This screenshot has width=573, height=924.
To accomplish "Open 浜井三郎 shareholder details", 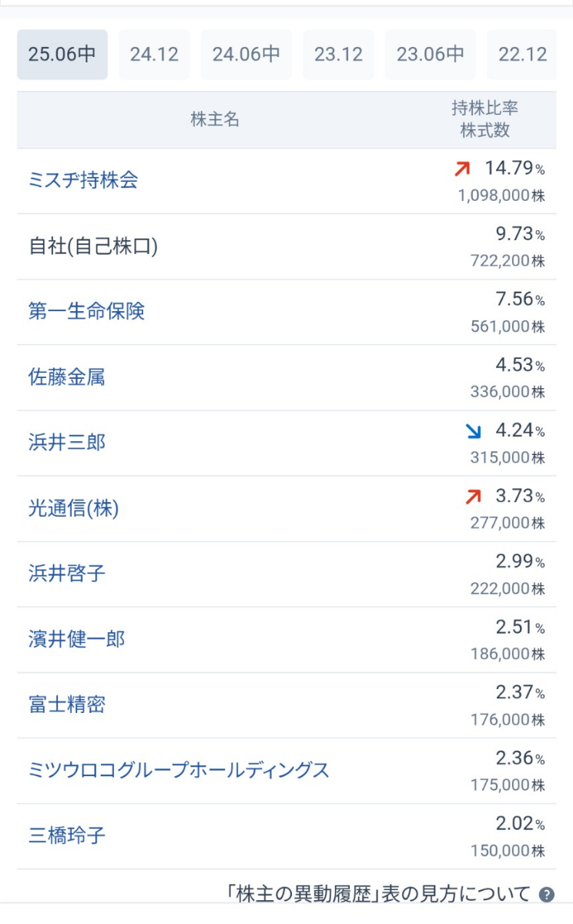I will pos(66,443).
